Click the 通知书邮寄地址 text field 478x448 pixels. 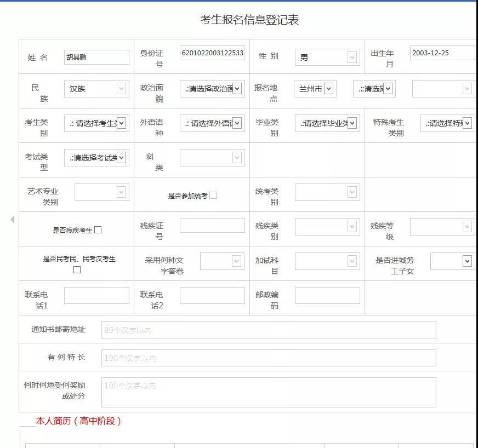pyautogui.click(x=269, y=330)
